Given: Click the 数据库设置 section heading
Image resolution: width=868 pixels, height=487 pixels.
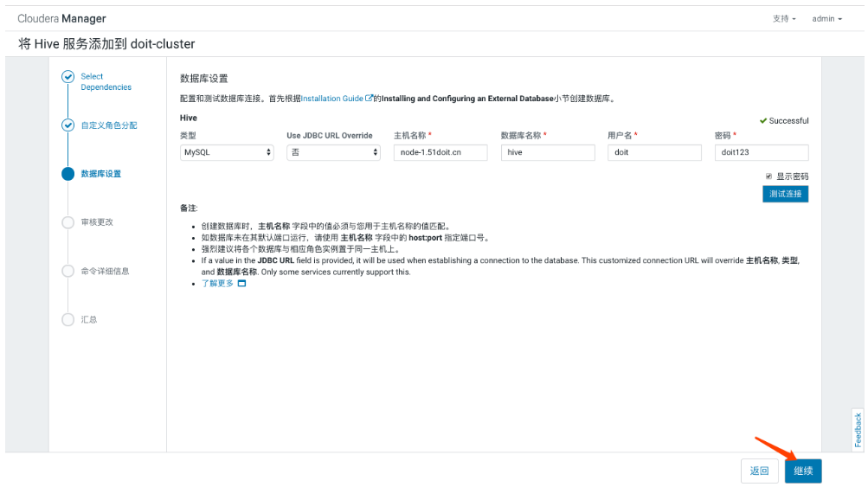Looking at the screenshot, I should pos(204,79).
